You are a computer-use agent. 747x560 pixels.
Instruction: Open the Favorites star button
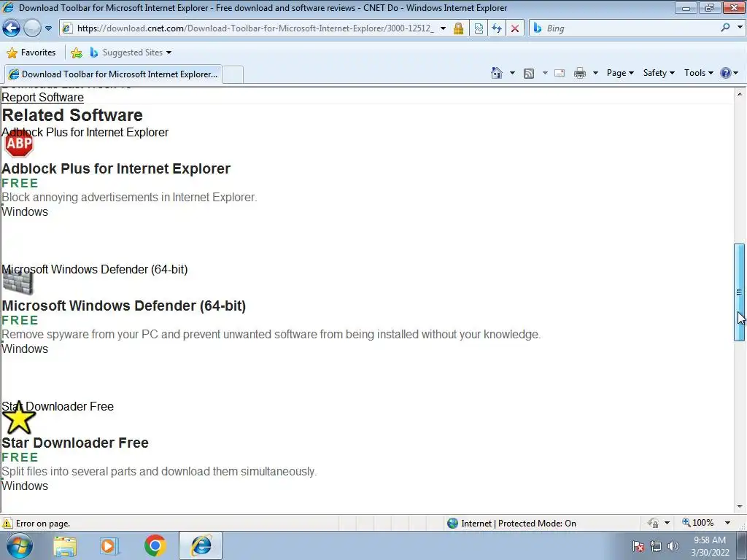(31, 52)
